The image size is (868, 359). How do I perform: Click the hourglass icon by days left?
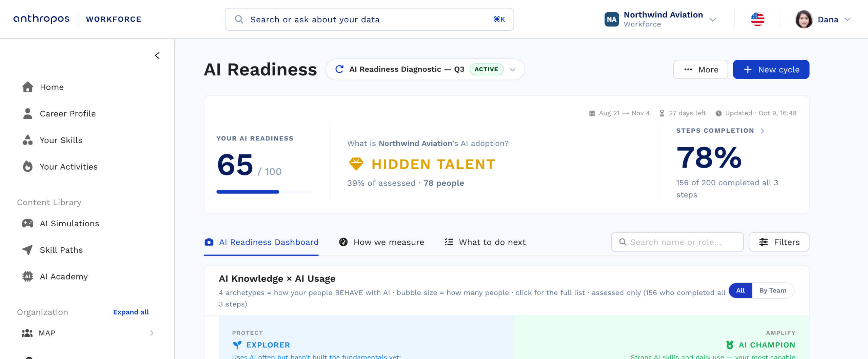tap(662, 113)
